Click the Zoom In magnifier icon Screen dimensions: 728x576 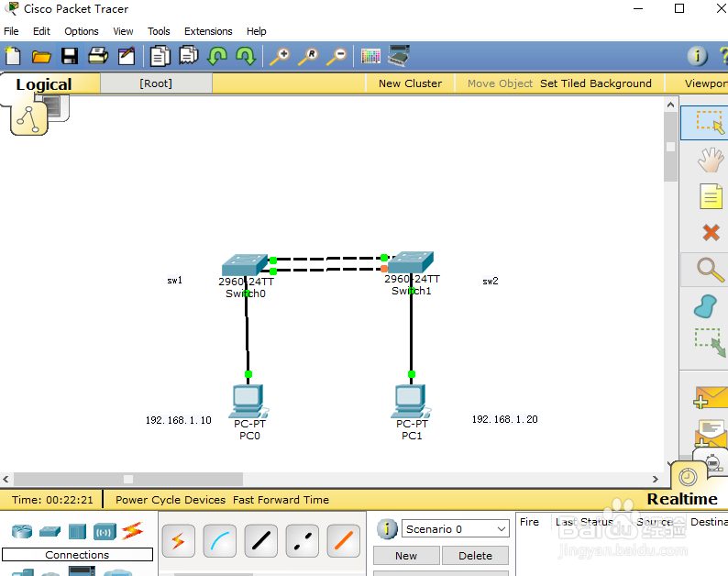pyautogui.click(x=280, y=56)
